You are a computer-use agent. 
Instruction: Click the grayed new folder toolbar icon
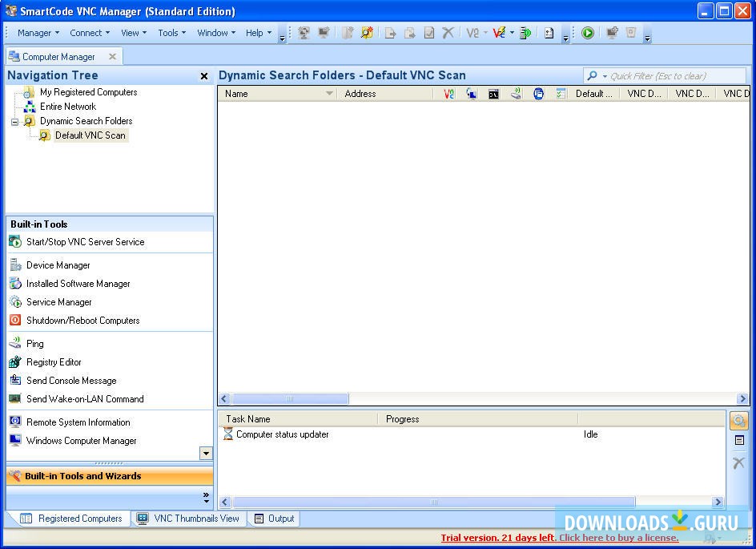(348, 33)
